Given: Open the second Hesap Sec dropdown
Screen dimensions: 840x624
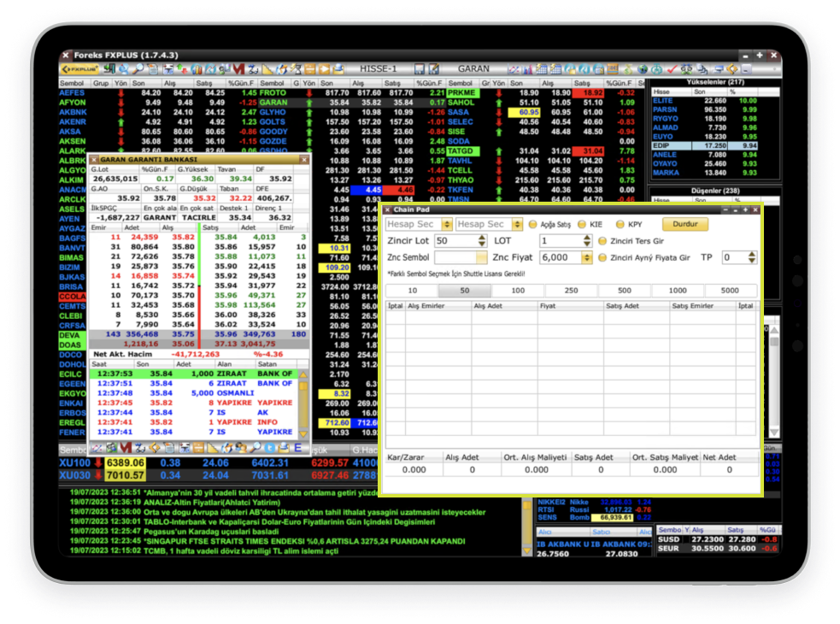Looking at the screenshot, I should [517, 224].
